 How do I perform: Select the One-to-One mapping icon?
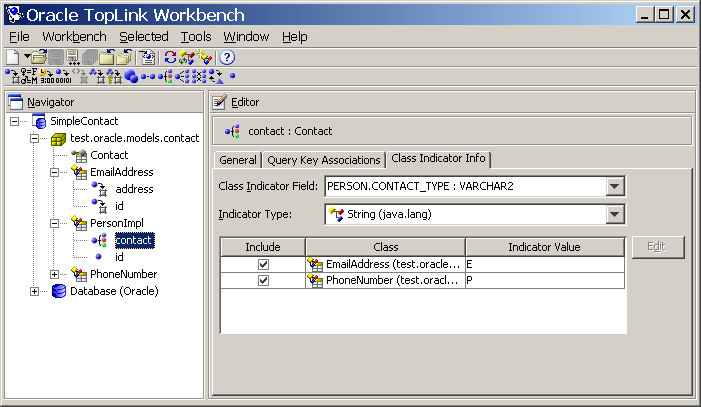pos(148,76)
